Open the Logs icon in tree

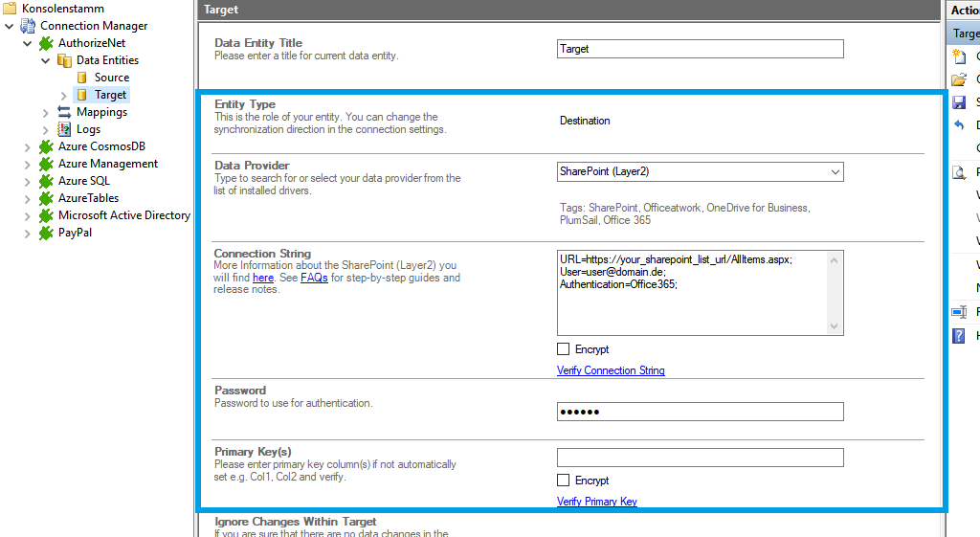(64, 129)
